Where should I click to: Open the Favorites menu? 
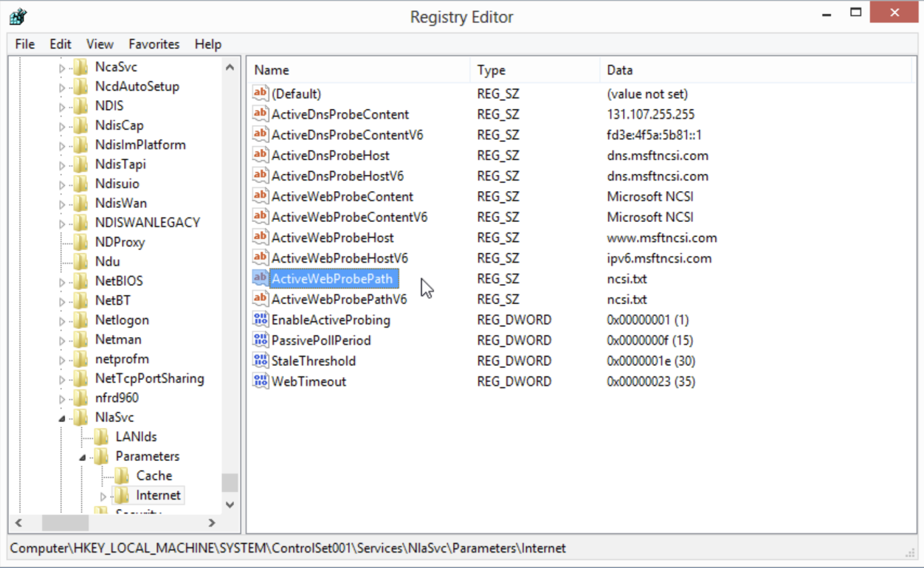[154, 44]
